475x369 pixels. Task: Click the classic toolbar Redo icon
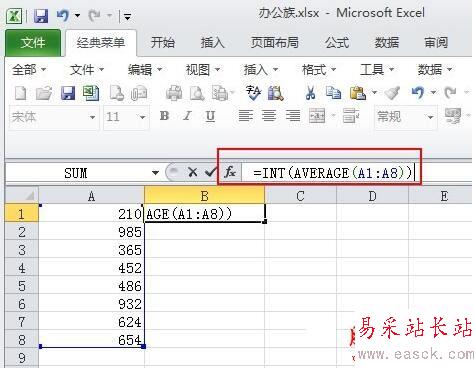tap(451, 92)
